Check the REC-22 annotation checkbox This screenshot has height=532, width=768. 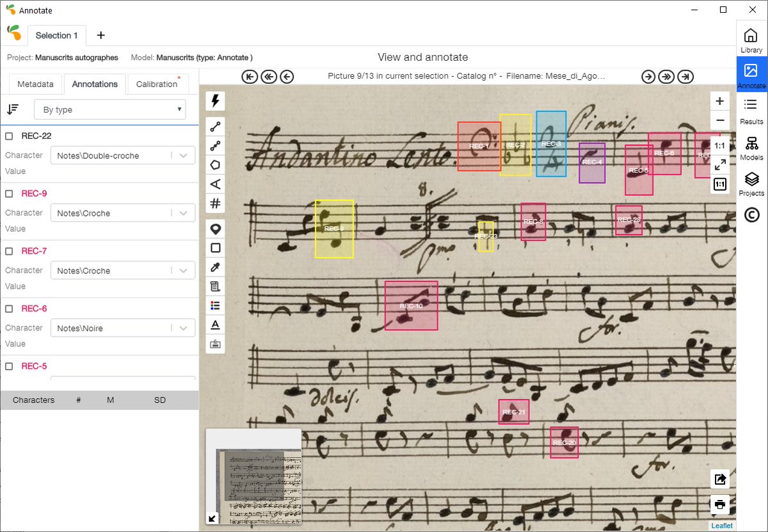9,136
